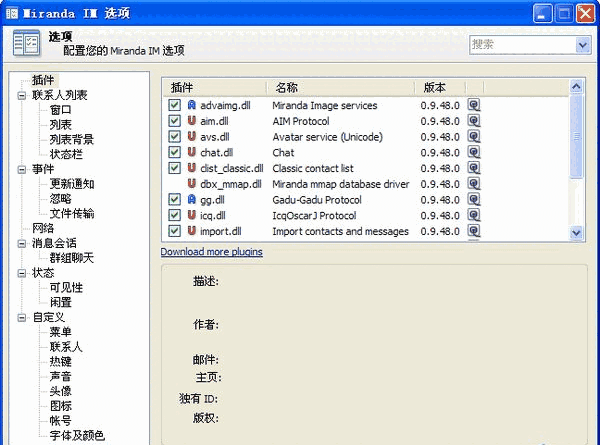Click the info icon for dbx_mmap.dll
The image size is (600, 445).
pyautogui.click(x=474, y=184)
